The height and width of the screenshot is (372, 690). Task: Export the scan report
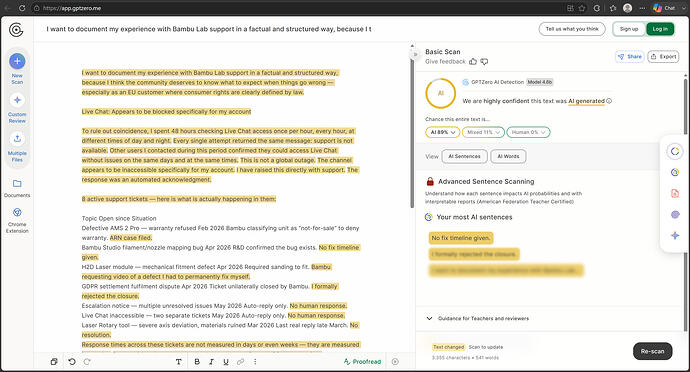click(x=663, y=56)
